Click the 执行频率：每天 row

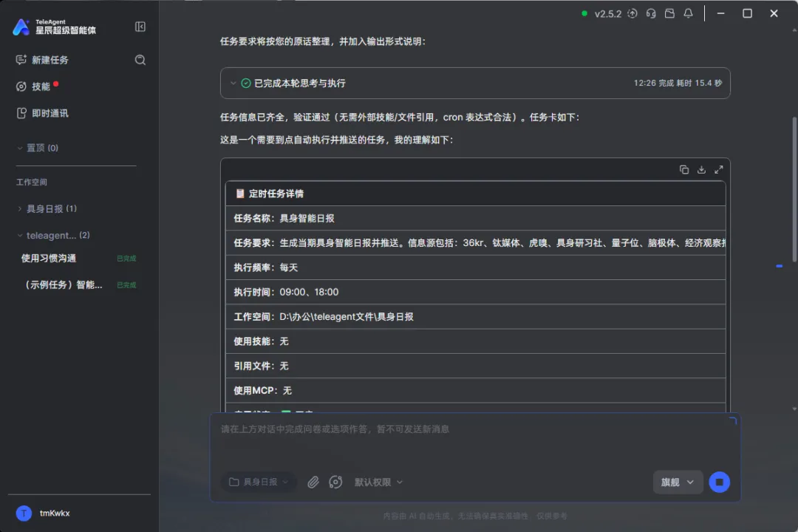475,267
